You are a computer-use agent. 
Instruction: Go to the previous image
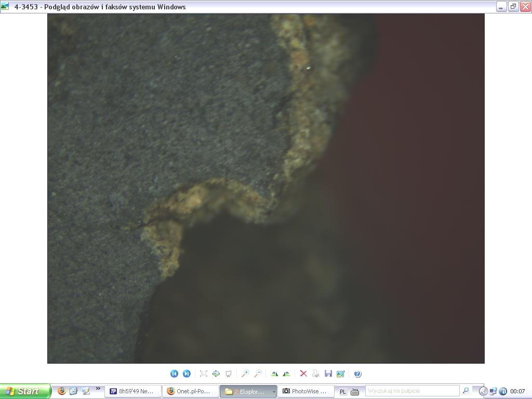[174, 374]
